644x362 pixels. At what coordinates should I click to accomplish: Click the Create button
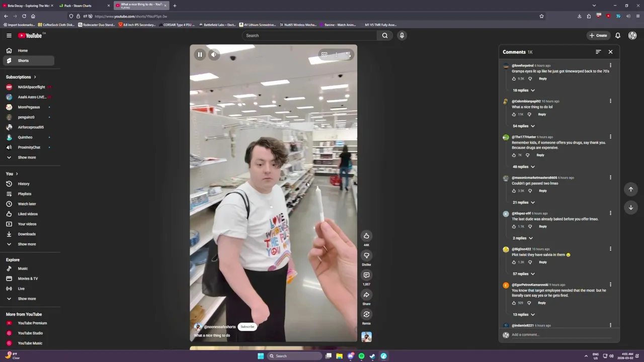598,35
